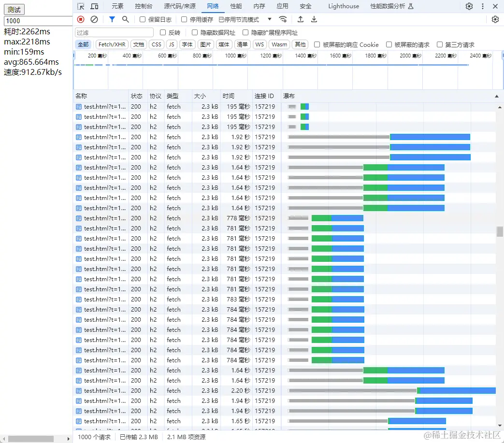Screen dimensions: 504x443
Task: Show only WS requests
Action: click(x=259, y=44)
